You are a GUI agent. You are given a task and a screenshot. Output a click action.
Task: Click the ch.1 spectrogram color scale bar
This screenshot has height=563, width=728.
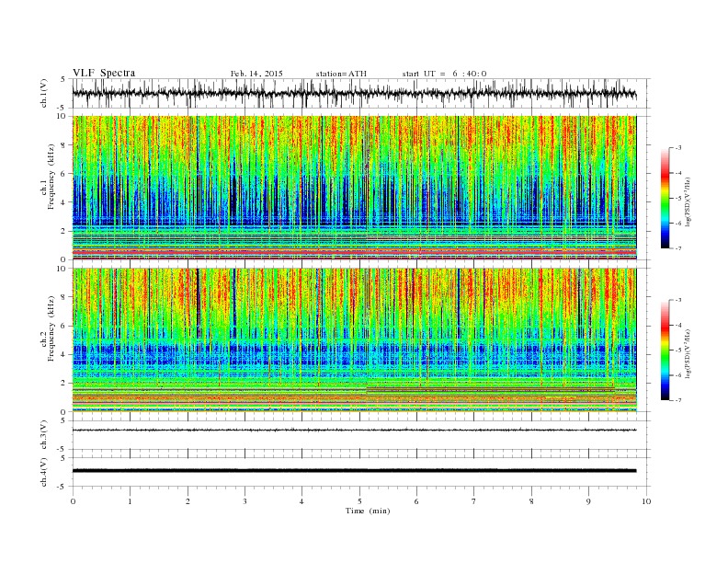tap(665, 198)
